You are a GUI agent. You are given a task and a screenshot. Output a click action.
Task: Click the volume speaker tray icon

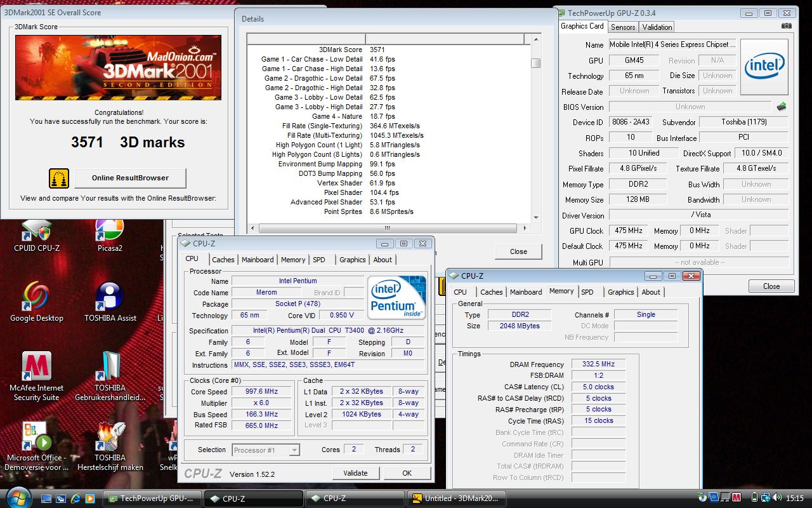coord(777,498)
